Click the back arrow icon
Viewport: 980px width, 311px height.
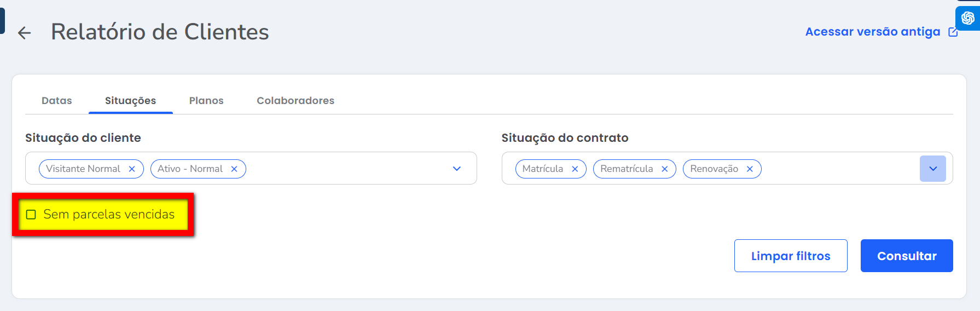pyautogui.click(x=24, y=33)
